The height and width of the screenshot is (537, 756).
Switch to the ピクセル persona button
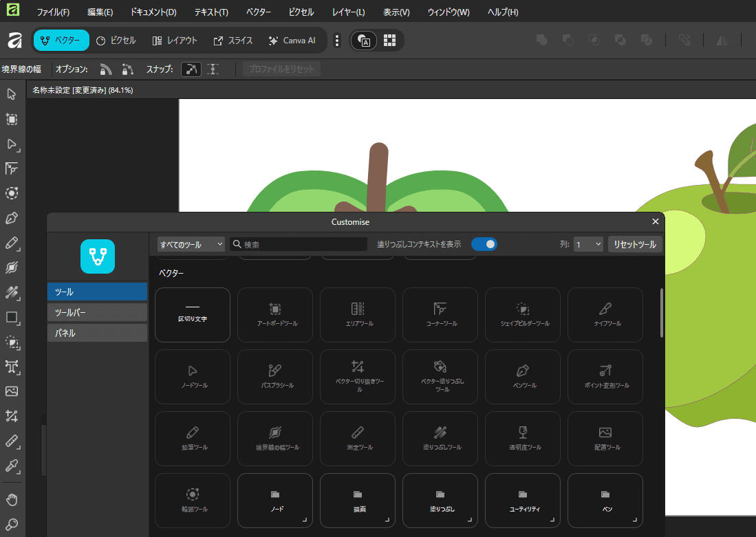116,41
